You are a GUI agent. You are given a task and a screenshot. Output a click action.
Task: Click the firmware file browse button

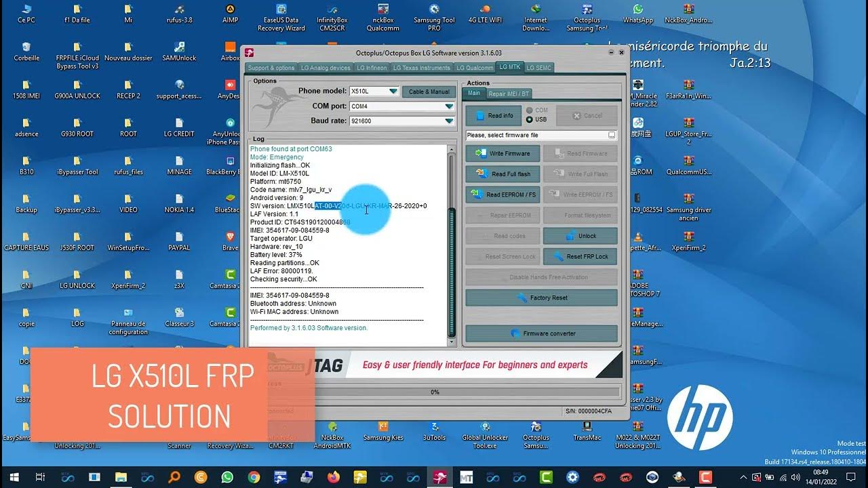pyautogui.click(x=612, y=136)
